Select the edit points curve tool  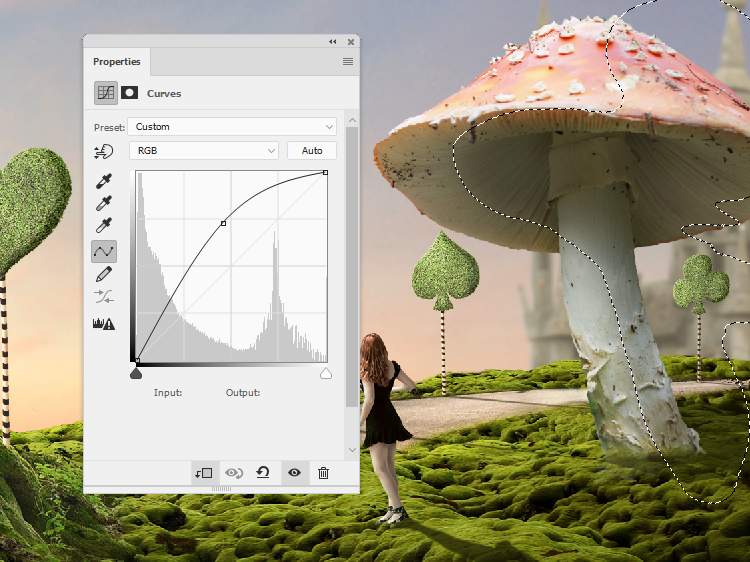(x=104, y=251)
